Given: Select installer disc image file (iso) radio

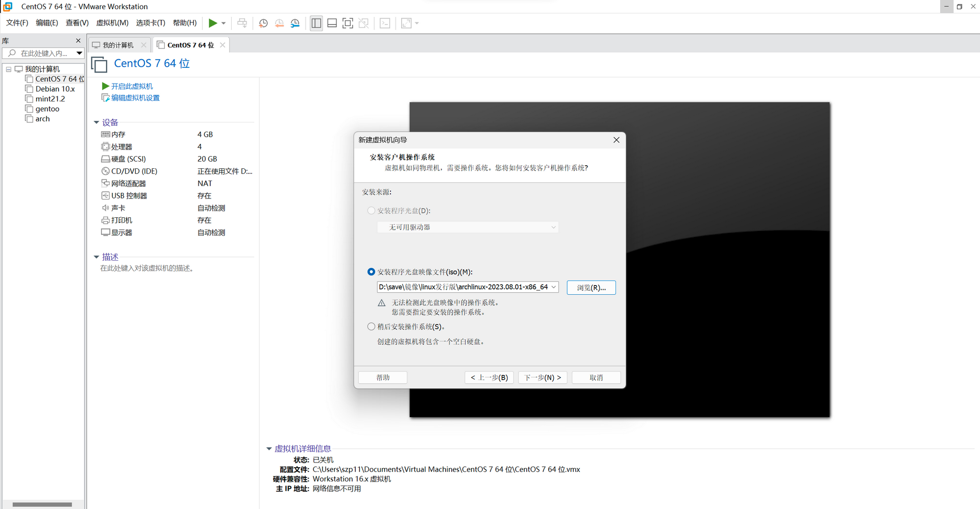Looking at the screenshot, I should 372,272.
